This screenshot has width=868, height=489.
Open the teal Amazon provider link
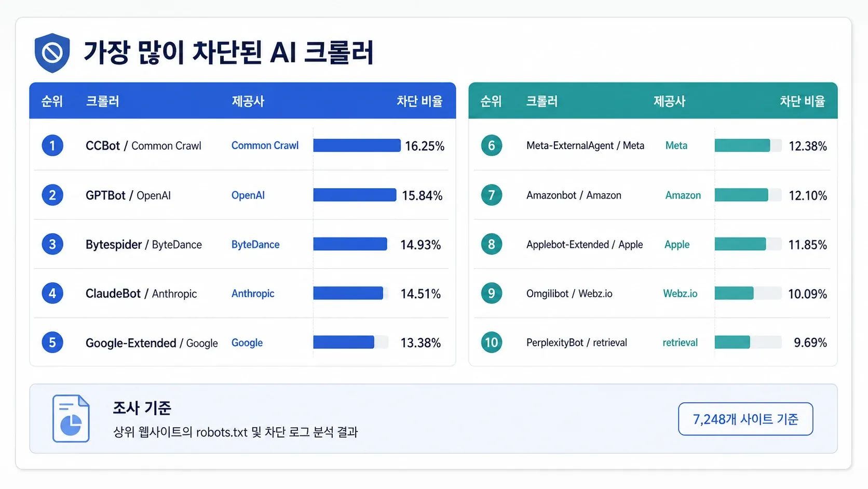click(x=683, y=195)
